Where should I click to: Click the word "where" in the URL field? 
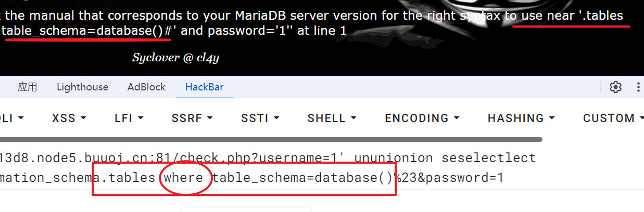(184, 178)
